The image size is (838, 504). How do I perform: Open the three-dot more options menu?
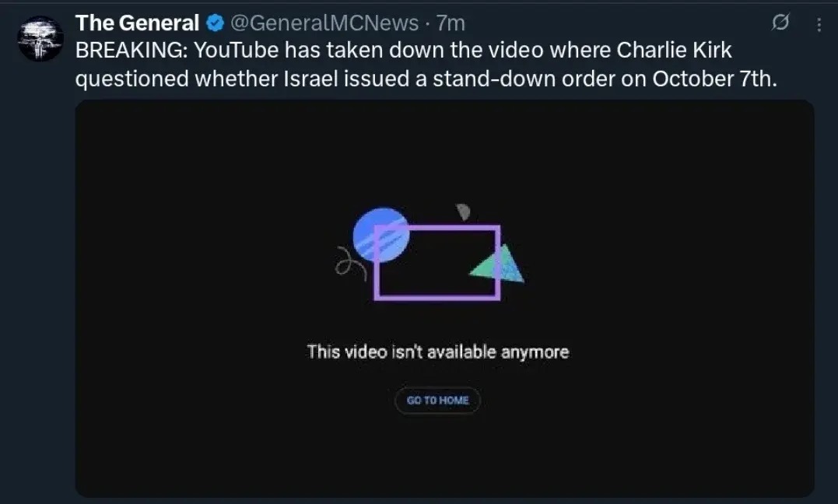point(819,25)
